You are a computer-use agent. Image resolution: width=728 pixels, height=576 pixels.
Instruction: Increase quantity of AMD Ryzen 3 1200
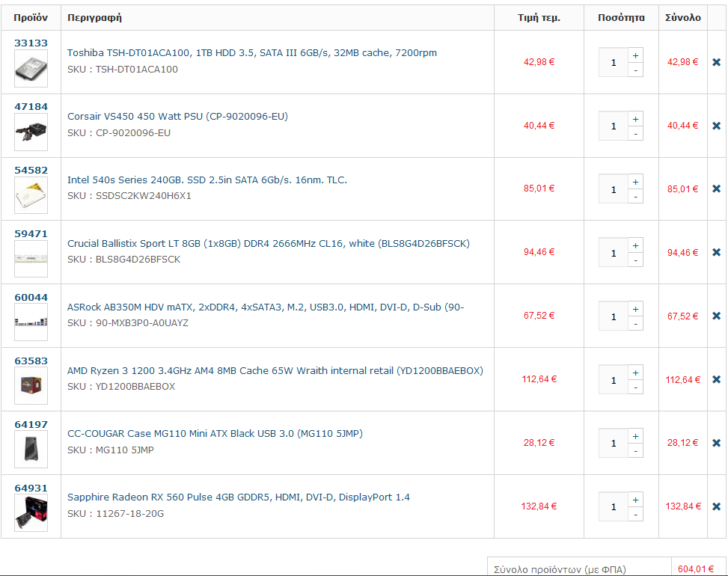coord(636,373)
